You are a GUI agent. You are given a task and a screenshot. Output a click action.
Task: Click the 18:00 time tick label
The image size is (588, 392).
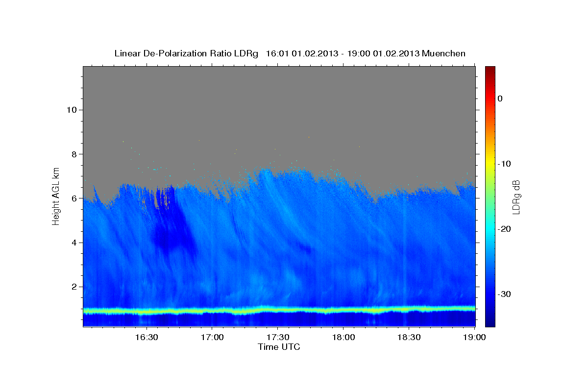pyautogui.click(x=343, y=337)
